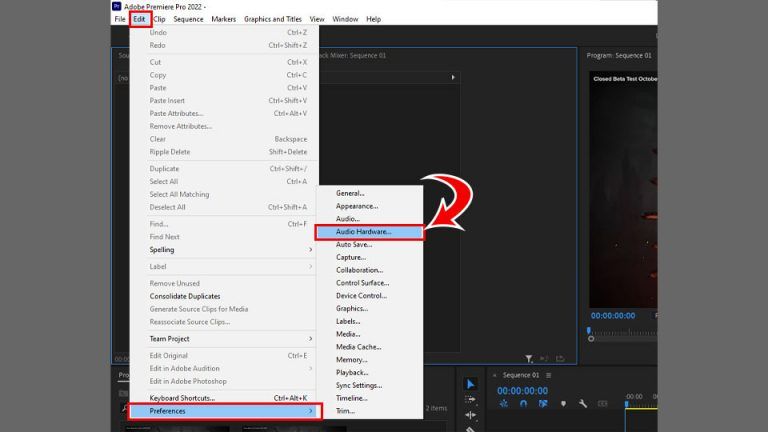Open the Markers menu
The height and width of the screenshot is (432, 768).
(223, 19)
